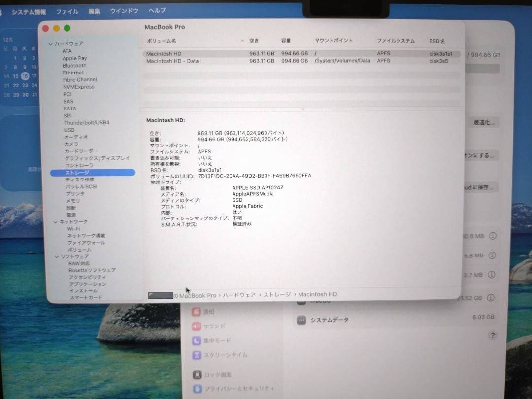Collapse the ネットワーク section in the sidebar
The image size is (532, 399).
click(x=55, y=222)
